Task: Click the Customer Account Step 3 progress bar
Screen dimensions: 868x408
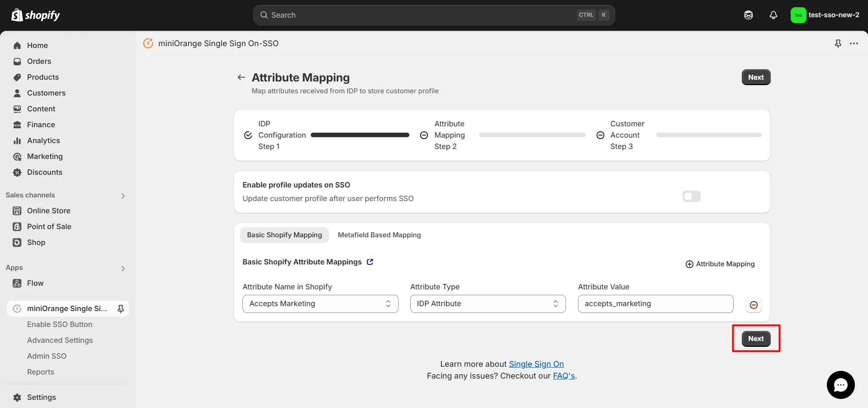Action: 709,135
